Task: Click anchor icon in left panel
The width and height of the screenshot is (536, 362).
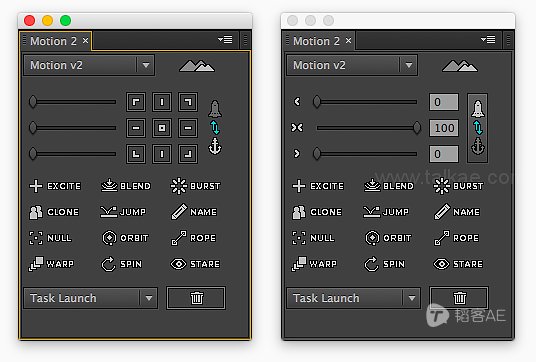Action: click(215, 146)
